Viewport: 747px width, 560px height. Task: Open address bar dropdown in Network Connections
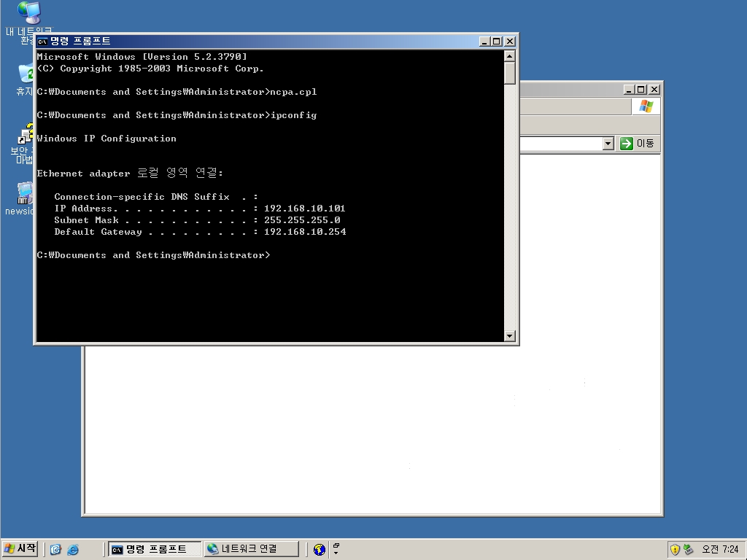(608, 144)
